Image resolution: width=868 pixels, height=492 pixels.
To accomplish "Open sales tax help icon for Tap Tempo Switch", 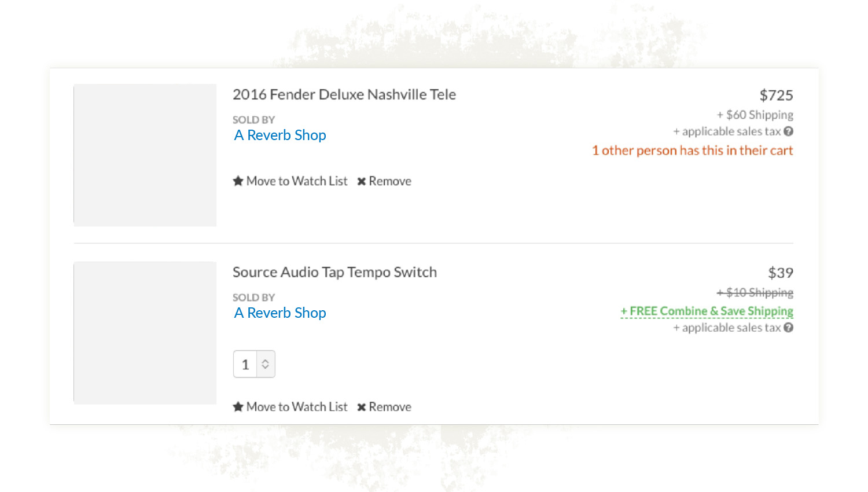I will pos(788,328).
